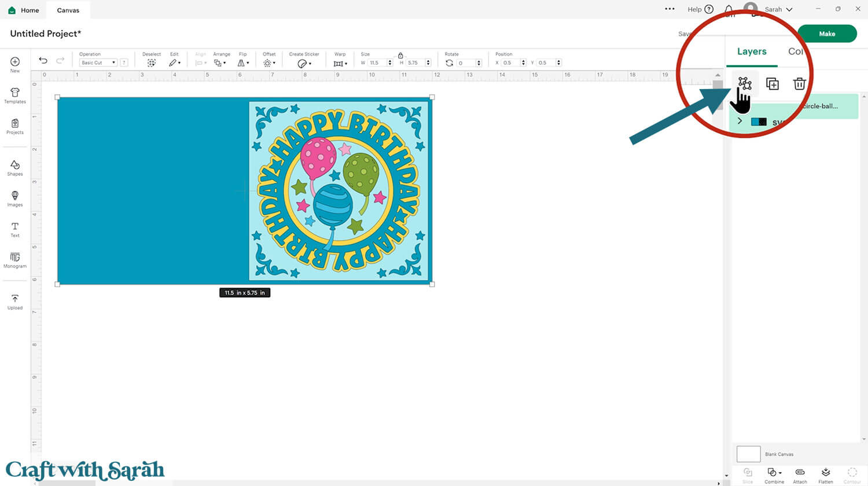Open the Operation Basic Cut dropdown
Viewport: 868px width, 486px height.
(98, 62)
